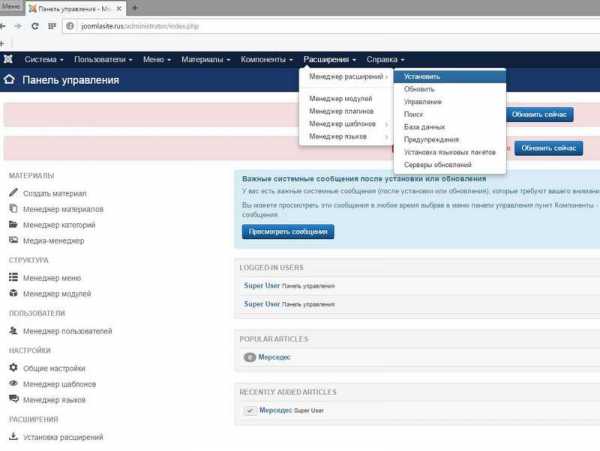
Task: Open the Система dropdown menu
Action: (x=44, y=59)
